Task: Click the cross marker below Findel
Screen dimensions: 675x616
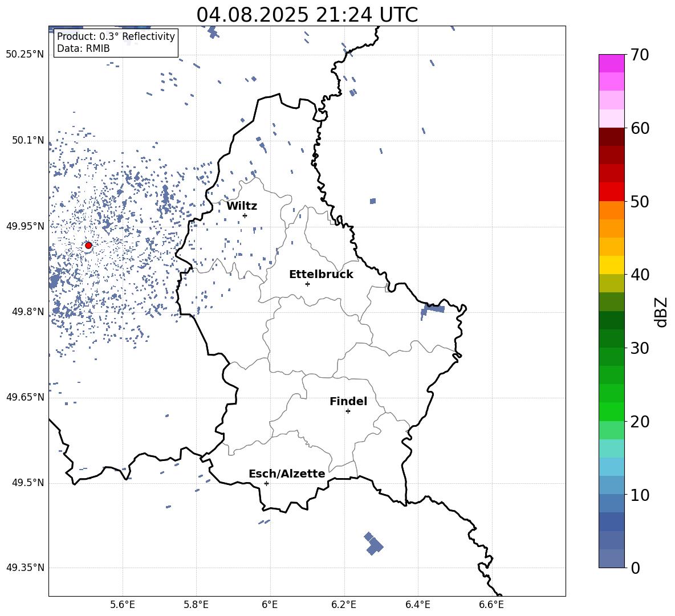Action: 348,411
